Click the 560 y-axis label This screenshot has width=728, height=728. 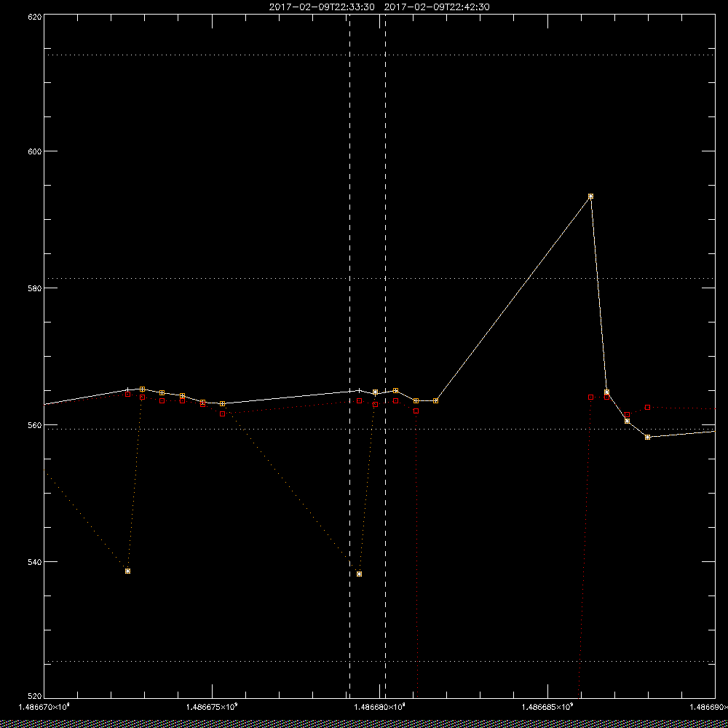coord(35,425)
